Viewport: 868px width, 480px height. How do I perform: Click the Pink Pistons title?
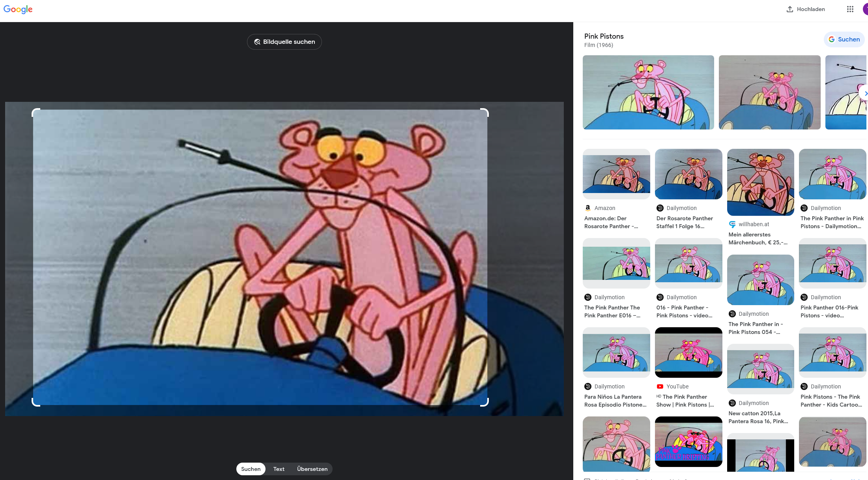click(604, 36)
